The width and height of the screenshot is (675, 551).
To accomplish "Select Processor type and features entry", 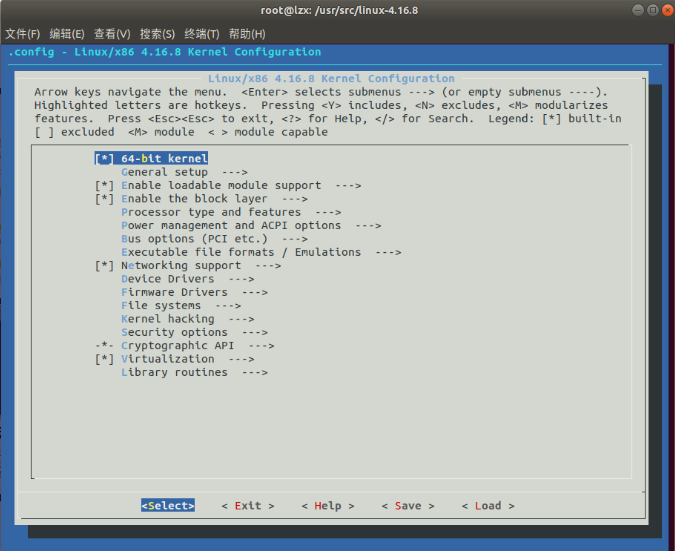I will coord(211,212).
